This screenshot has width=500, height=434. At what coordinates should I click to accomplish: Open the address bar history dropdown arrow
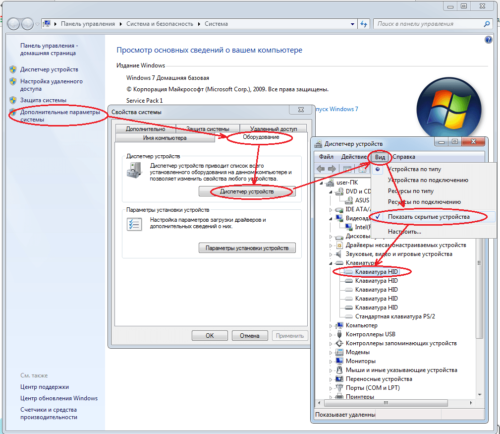352,24
